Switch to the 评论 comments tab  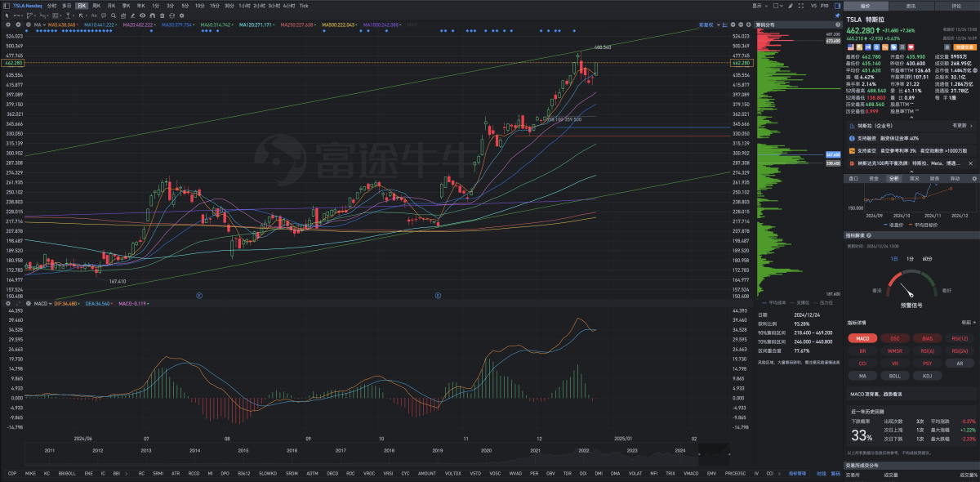[x=957, y=6]
